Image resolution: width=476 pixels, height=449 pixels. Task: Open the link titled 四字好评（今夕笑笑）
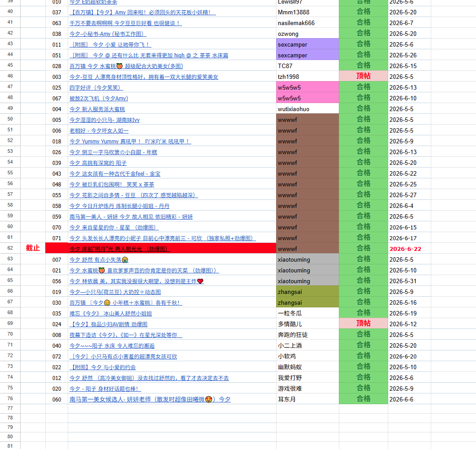pos(96,88)
